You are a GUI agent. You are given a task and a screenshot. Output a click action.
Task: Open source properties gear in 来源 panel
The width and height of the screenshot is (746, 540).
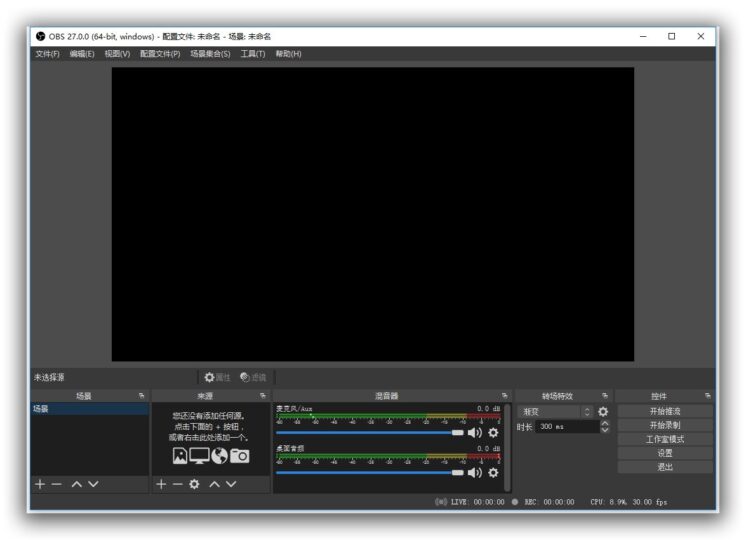click(194, 484)
